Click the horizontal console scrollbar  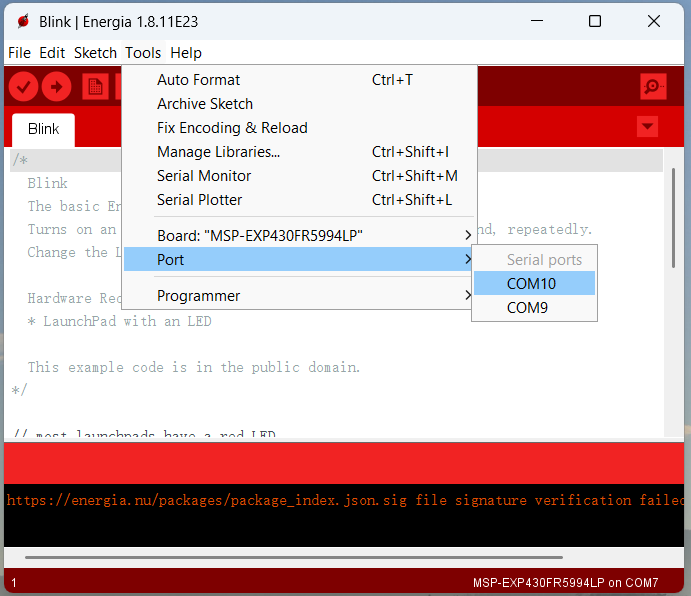pyautogui.click(x=293, y=557)
